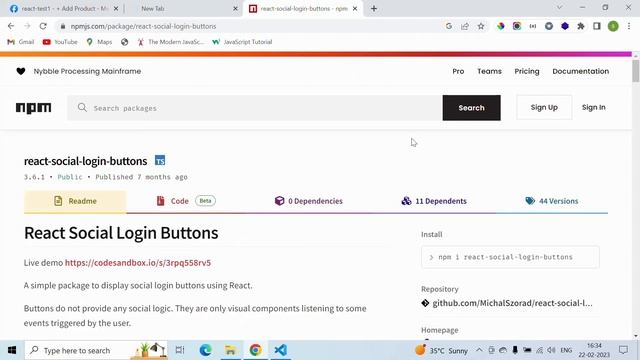The width and height of the screenshot is (640, 360).
Task: Open the Teams menu link
Action: 489,71
